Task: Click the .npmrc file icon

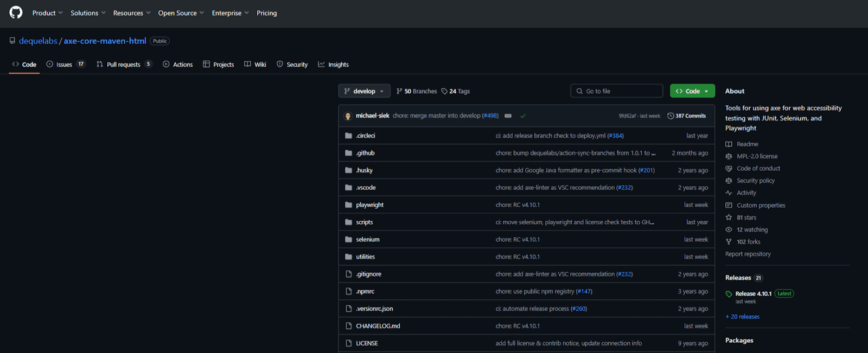Action: (x=349, y=292)
